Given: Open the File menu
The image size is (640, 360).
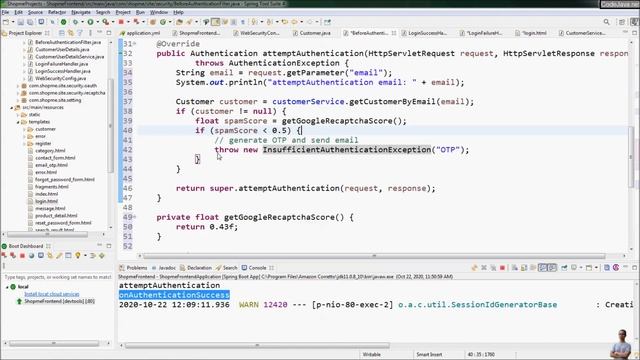Looking at the screenshot, I should pyautogui.click(x=5, y=12).
